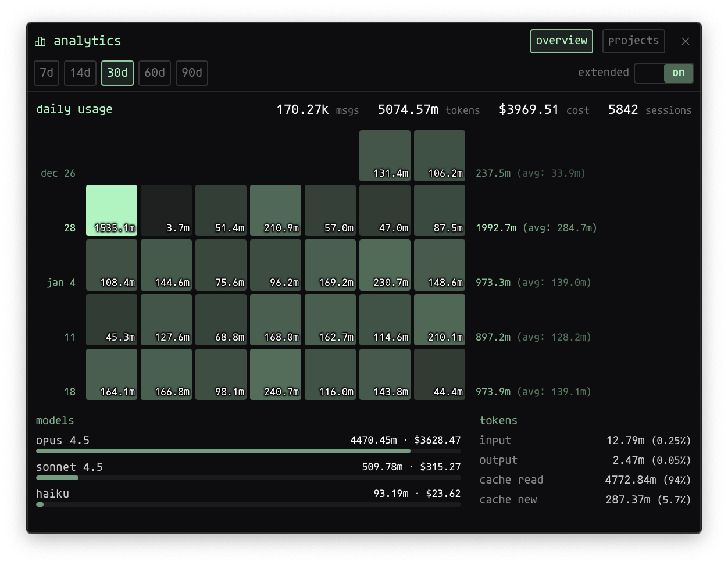The width and height of the screenshot is (728, 565).
Task: Close the analytics dialog
Action: (x=685, y=41)
